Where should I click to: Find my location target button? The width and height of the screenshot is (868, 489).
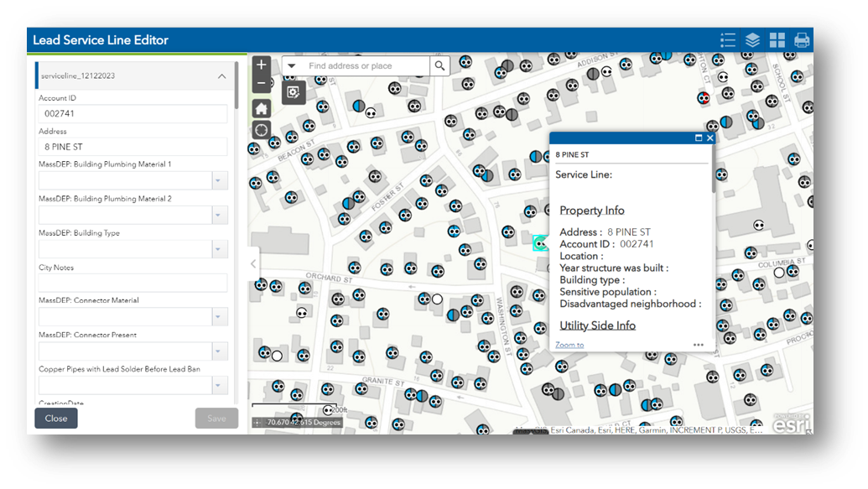pyautogui.click(x=262, y=130)
